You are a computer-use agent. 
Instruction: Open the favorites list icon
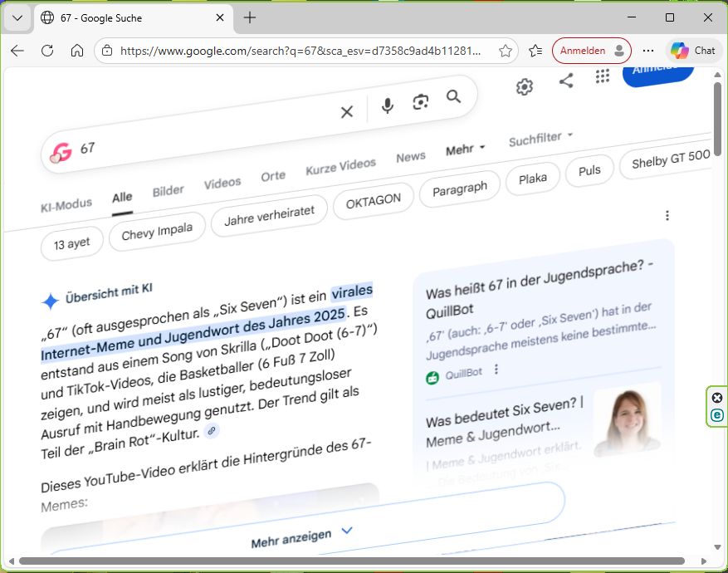535,51
